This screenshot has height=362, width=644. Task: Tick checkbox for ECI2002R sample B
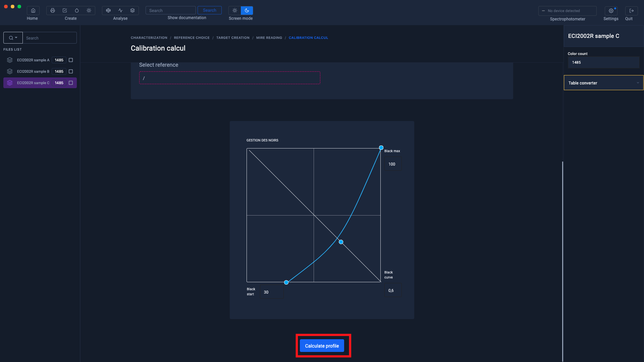coord(71,71)
